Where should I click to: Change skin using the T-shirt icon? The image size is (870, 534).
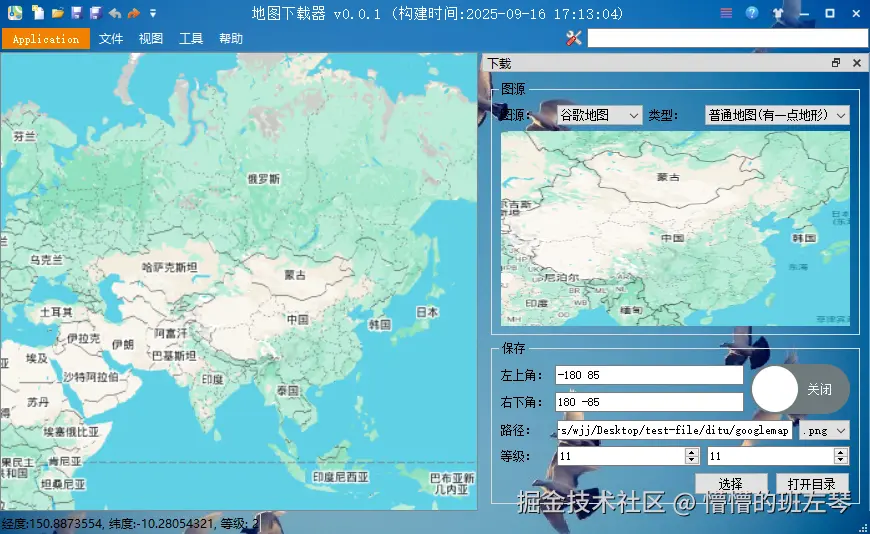[x=778, y=13]
